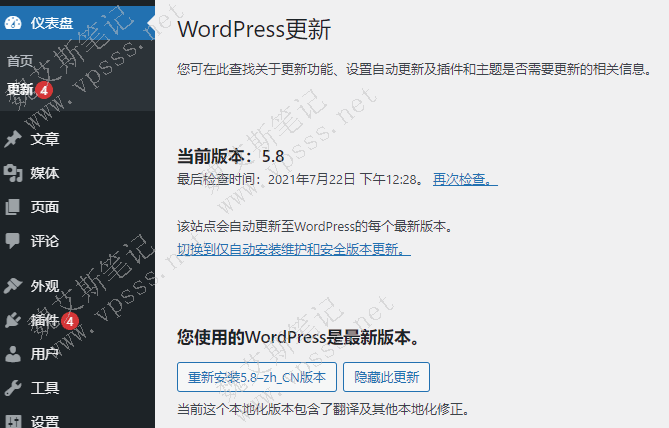
Task: Click the 重新安装5.8–zh_CN版本 button
Action: [257, 377]
